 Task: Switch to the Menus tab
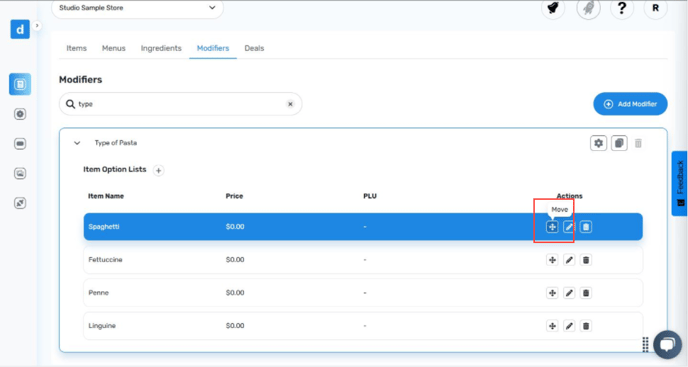114,48
